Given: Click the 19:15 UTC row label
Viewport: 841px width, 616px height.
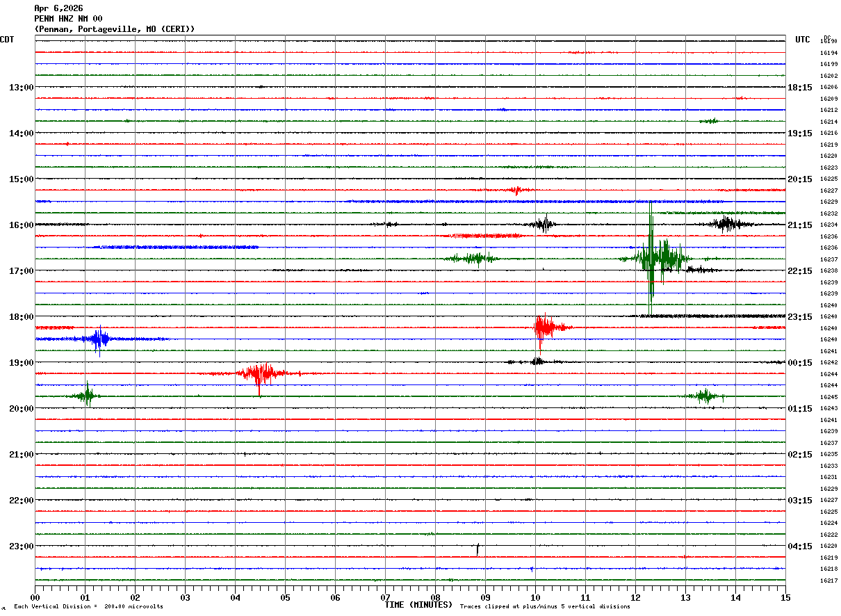Looking at the screenshot, I should (x=800, y=133).
